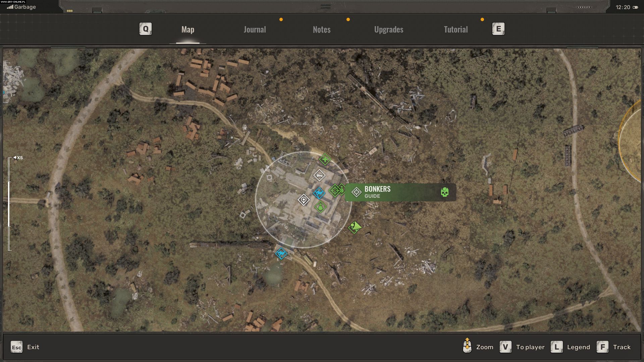The height and width of the screenshot is (362, 644).
Task: Select the green pouch trader marker
Action: (x=320, y=206)
